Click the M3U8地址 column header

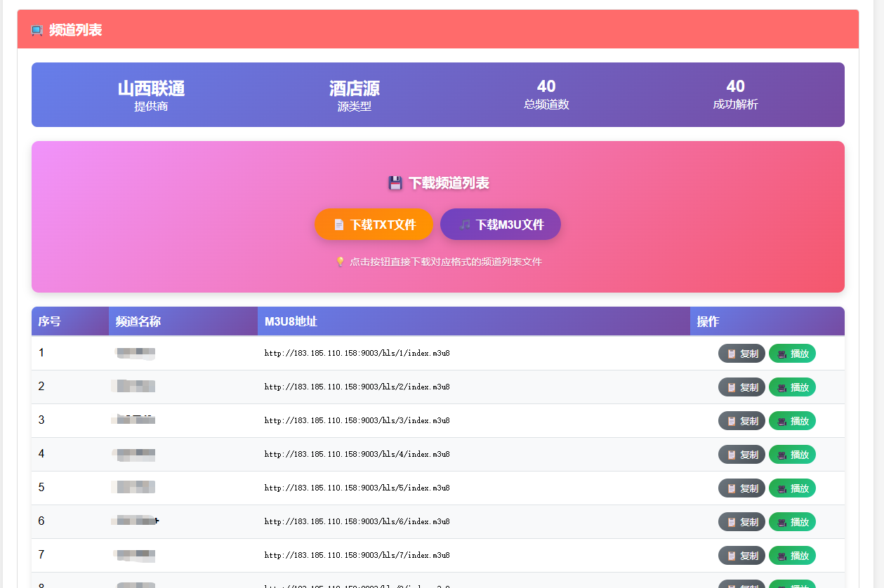(291, 321)
